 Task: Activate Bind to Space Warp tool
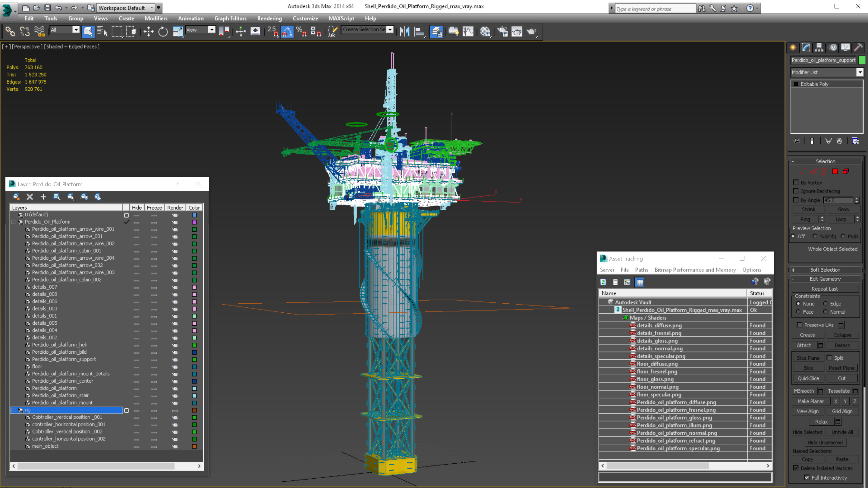[39, 31]
